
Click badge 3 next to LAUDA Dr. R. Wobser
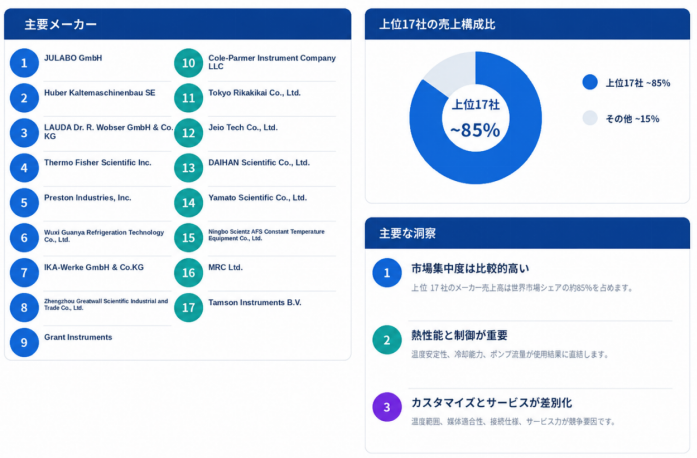coord(24,133)
